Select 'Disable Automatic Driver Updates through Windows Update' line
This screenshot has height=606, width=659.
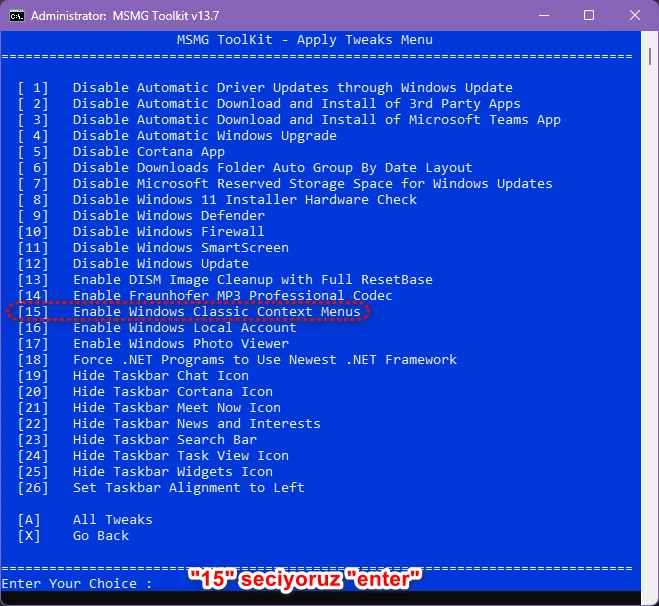pos(293,88)
